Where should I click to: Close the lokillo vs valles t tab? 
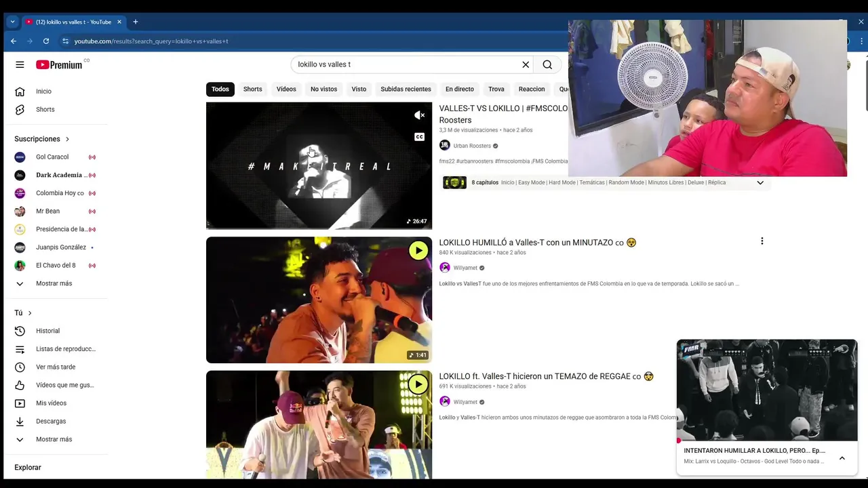[119, 22]
